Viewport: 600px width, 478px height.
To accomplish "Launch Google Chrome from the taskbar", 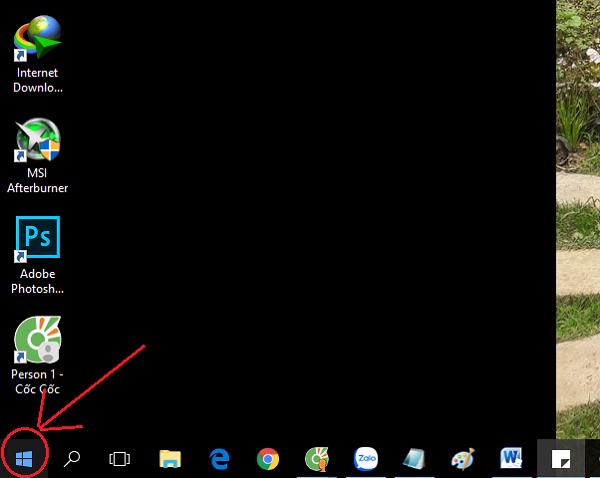I will (267, 459).
